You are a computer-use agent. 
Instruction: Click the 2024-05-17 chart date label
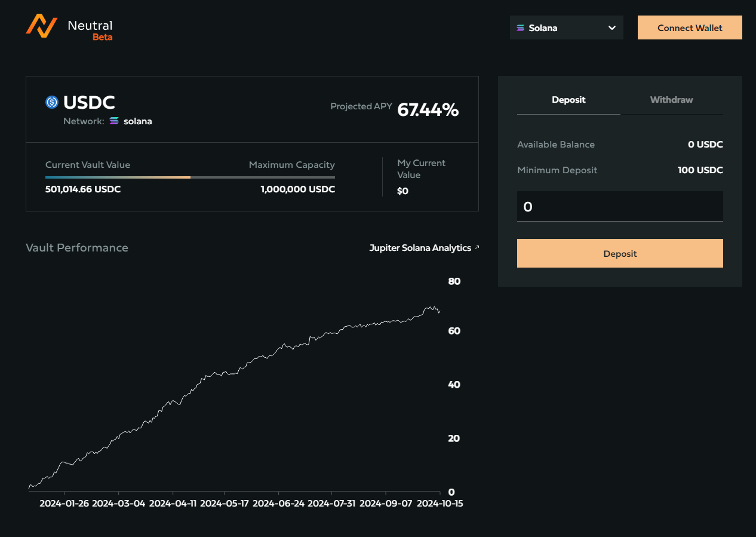pos(225,504)
